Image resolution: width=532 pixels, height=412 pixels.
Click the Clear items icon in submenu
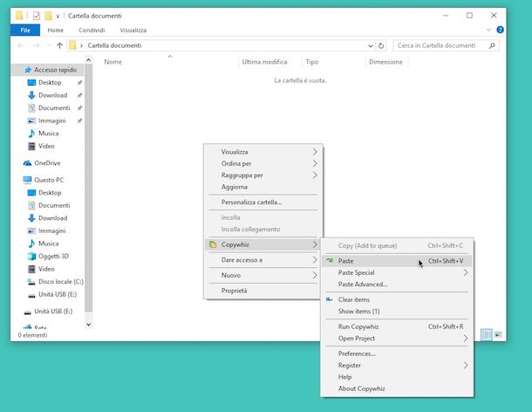tap(329, 299)
